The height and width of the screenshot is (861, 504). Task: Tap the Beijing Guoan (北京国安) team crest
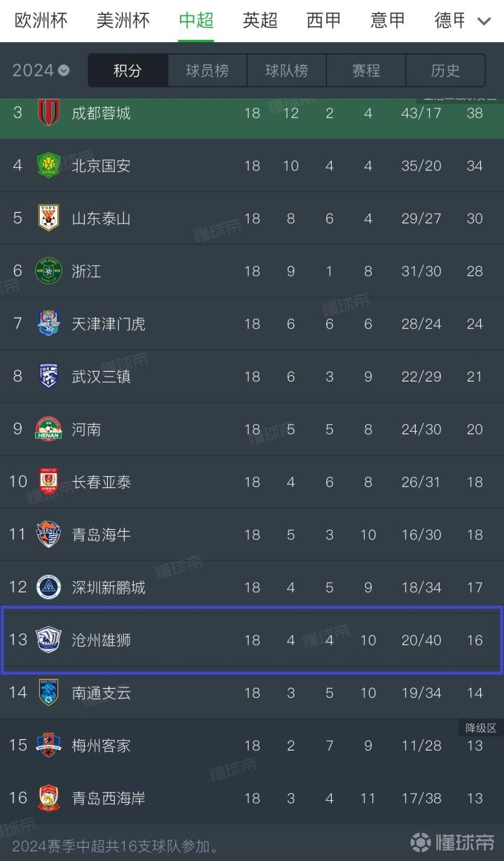pos(48,166)
